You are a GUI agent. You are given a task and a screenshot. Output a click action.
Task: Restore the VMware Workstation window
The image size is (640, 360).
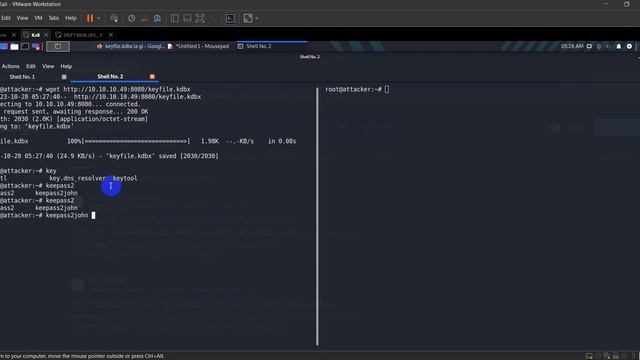click(x=627, y=4)
